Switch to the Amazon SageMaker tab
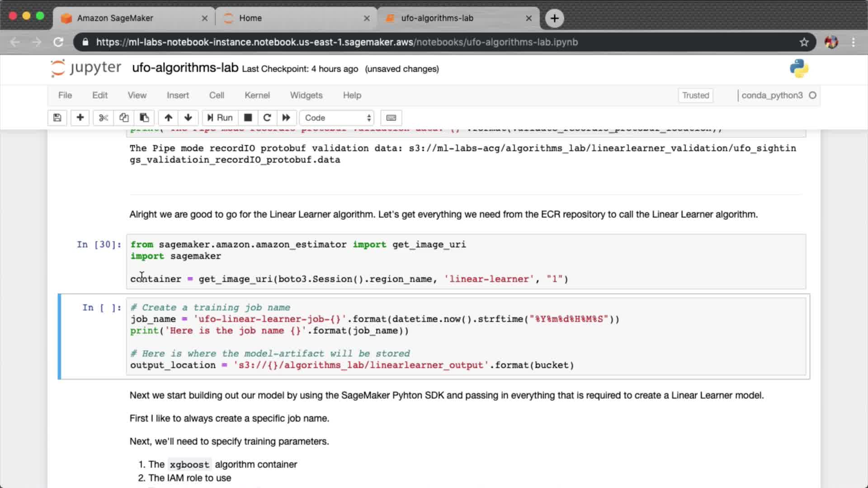 pyautogui.click(x=115, y=18)
